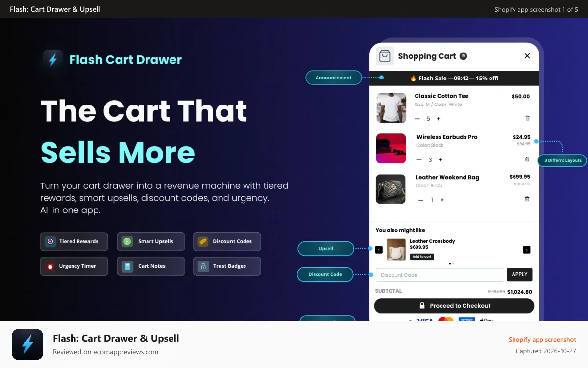The width and height of the screenshot is (588, 368).
Task: Click the Flash app icon in footer
Action: 27,344
